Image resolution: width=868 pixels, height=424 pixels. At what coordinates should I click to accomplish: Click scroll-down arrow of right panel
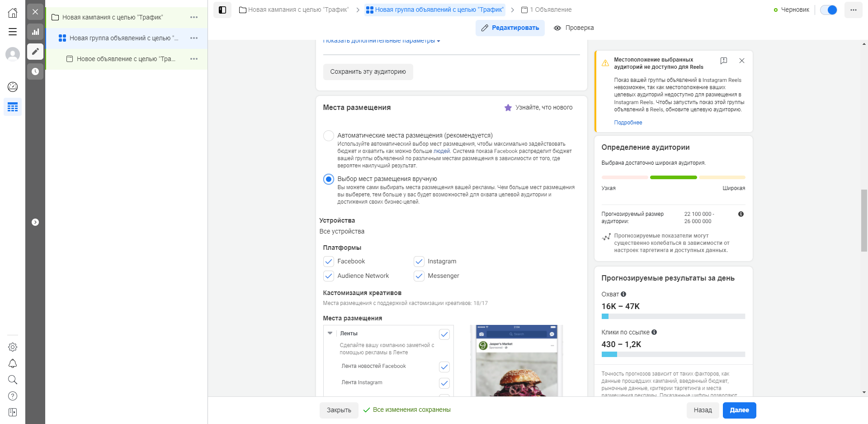(x=864, y=392)
